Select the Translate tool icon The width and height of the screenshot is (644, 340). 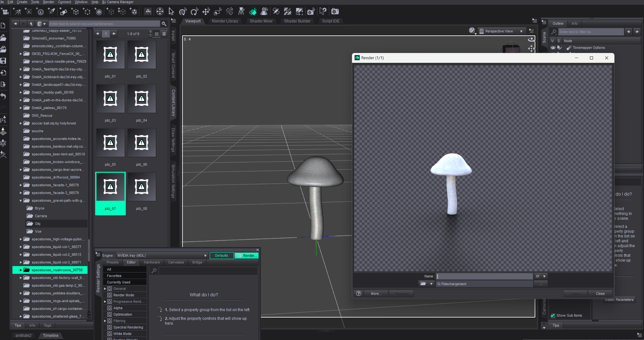pyautogui.click(x=206, y=11)
